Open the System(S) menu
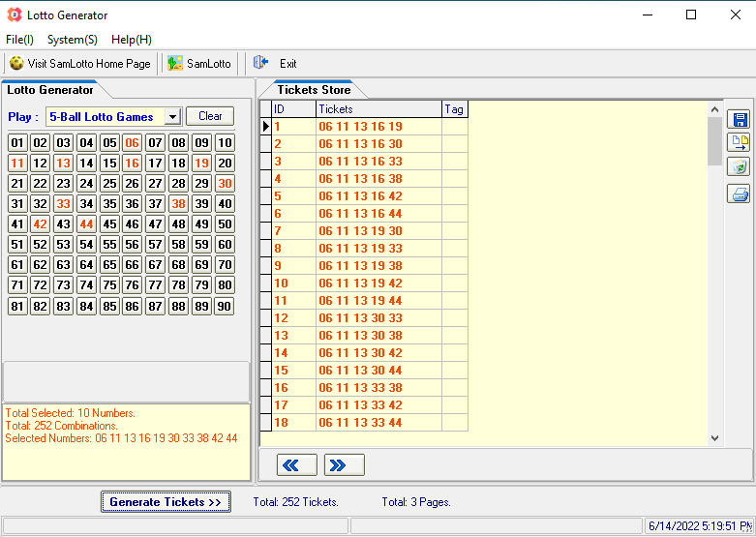 pos(73,40)
